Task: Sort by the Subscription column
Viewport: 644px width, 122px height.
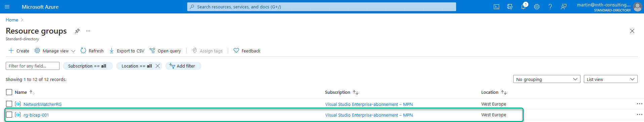Action: pyautogui.click(x=341, y=92)
